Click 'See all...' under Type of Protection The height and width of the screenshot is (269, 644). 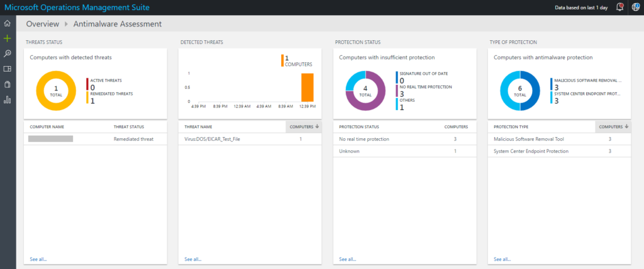pos(502,259)
